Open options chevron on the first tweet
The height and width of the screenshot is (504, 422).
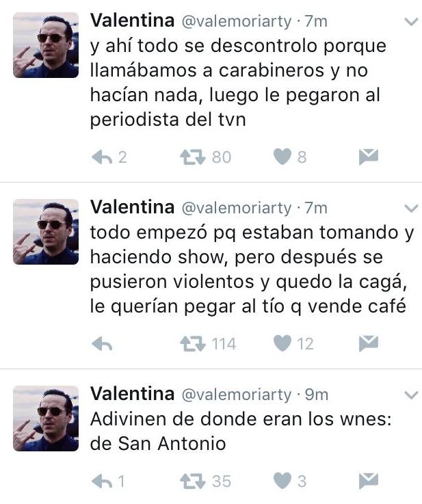411,22
